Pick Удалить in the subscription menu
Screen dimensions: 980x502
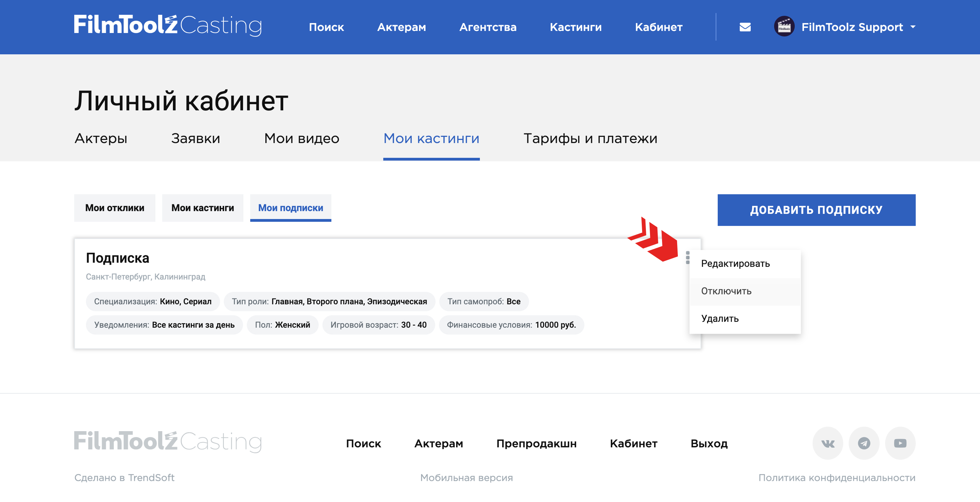pyautogui.click(x=720, y=318)
